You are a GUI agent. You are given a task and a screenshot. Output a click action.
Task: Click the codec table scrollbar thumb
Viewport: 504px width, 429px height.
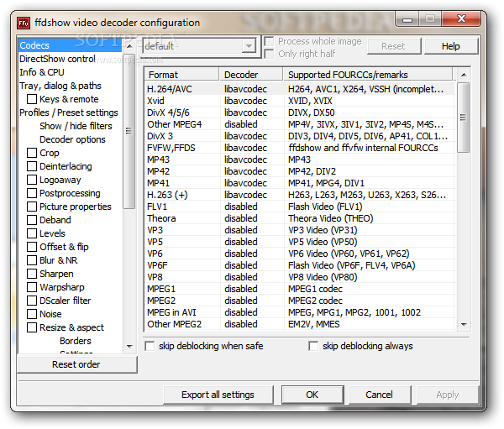pyautogui.click(x=464, y=118)
